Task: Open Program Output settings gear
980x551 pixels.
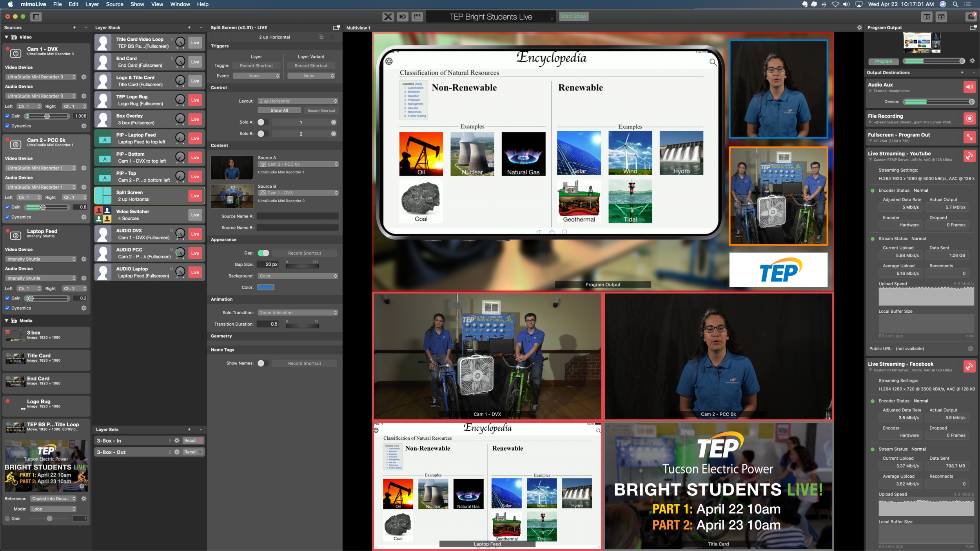Action: point(972,61)
